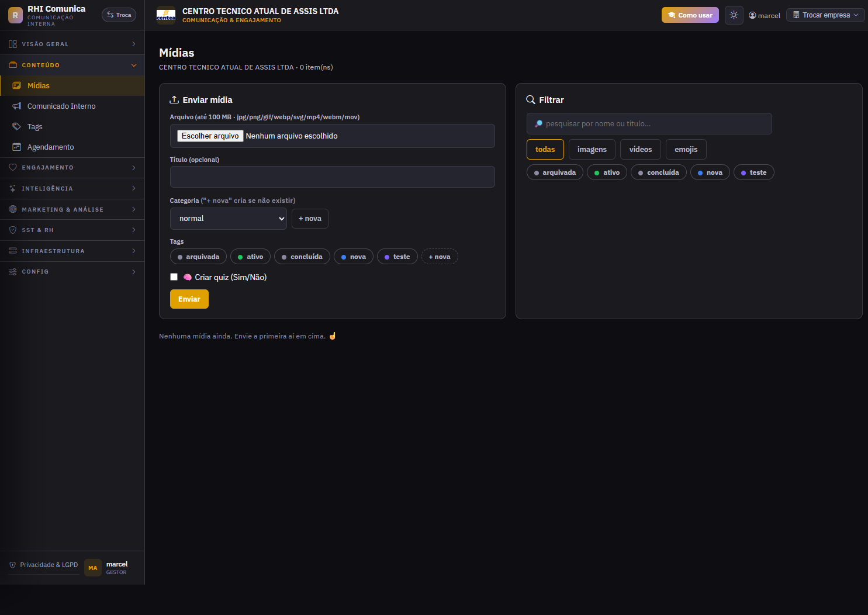Click the Inteligência sparkle icon
The image size is (868, 615).
13,188
